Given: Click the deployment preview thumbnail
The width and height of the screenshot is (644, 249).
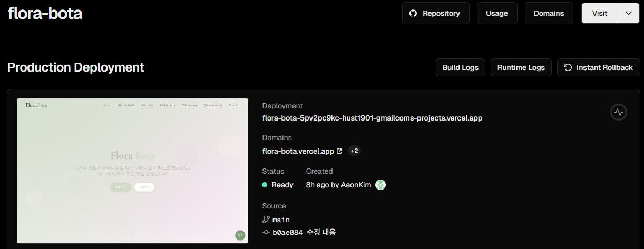Looking at the screenshot, I should [x=132, y=171].
